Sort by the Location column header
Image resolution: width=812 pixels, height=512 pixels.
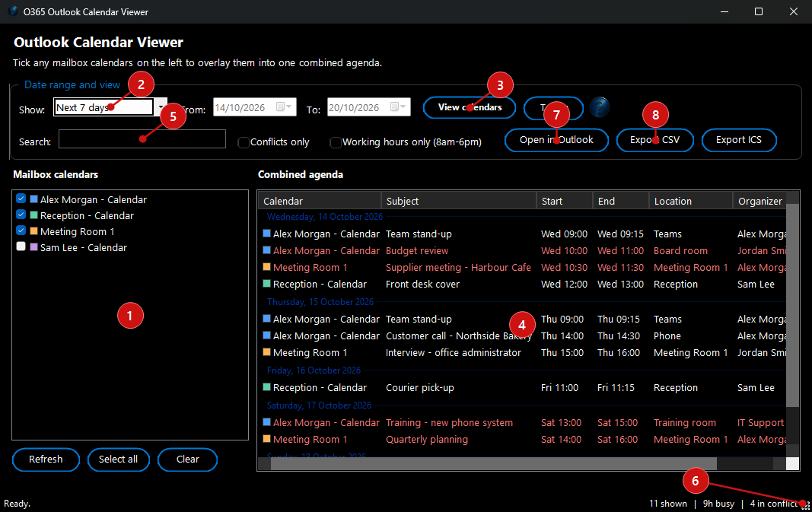(691, 201)
